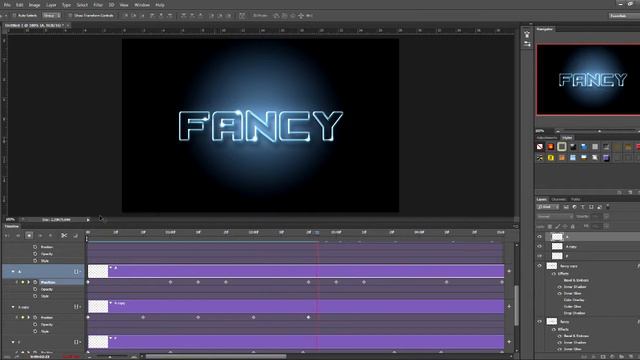Screen dimensions: 640x360
Task: Hide the fancy copy layer
Action: click(x=540, y=266)
